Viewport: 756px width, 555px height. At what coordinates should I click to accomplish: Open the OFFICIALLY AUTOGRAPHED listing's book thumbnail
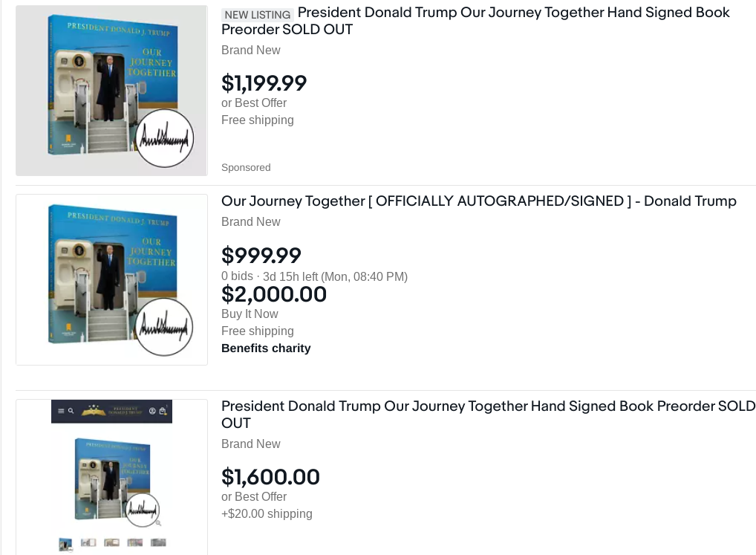pyautogui.click(x=112, y=279)
